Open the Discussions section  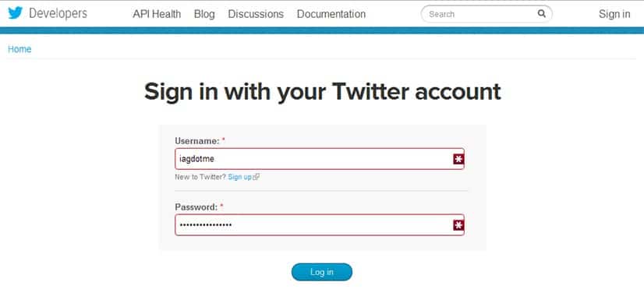[256, 14]
